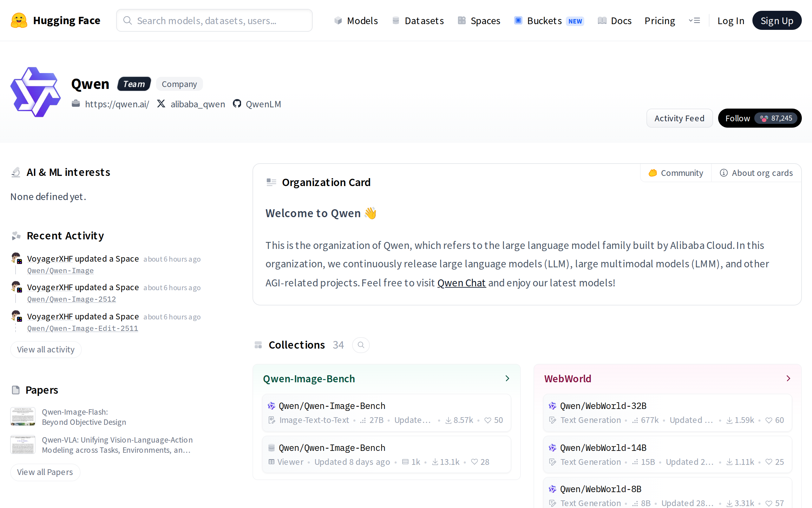This screenshot has height=508, width=812.
Task: Click the follower avatars in the Follow button
Action: [x=764, y=118]
